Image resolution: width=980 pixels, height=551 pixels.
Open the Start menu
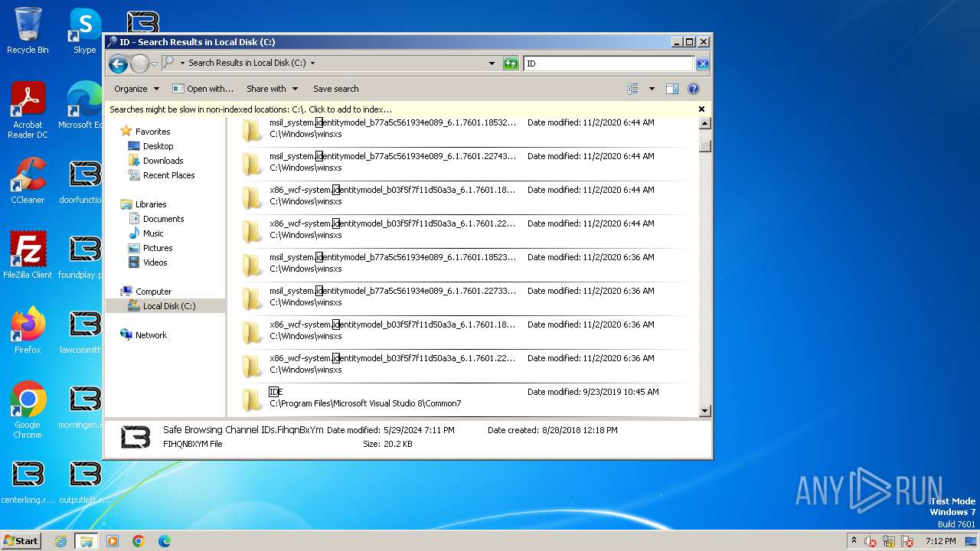21,541
